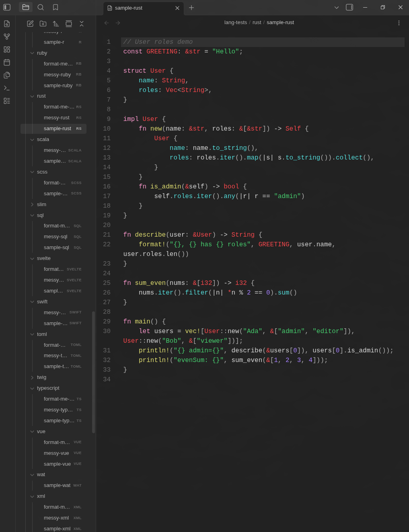Viewport: 409px width, 532px height.
Task: Collapse the wat folder
Action: (53, 475)
